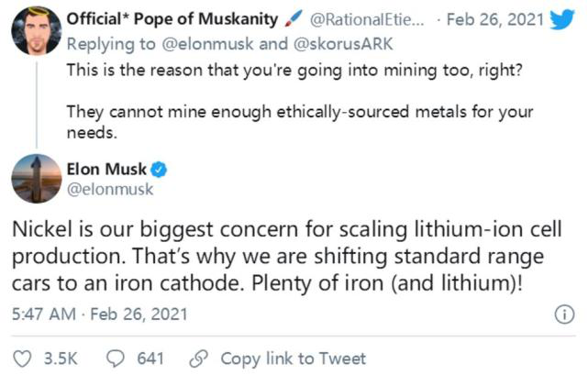588x375 pixels.
Task: Click the 3.5K likes count
Action: (60, 358)
